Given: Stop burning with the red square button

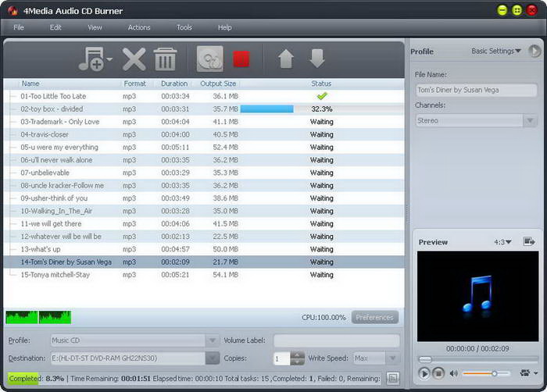Looking at the screenshot, I should [241, 59].
